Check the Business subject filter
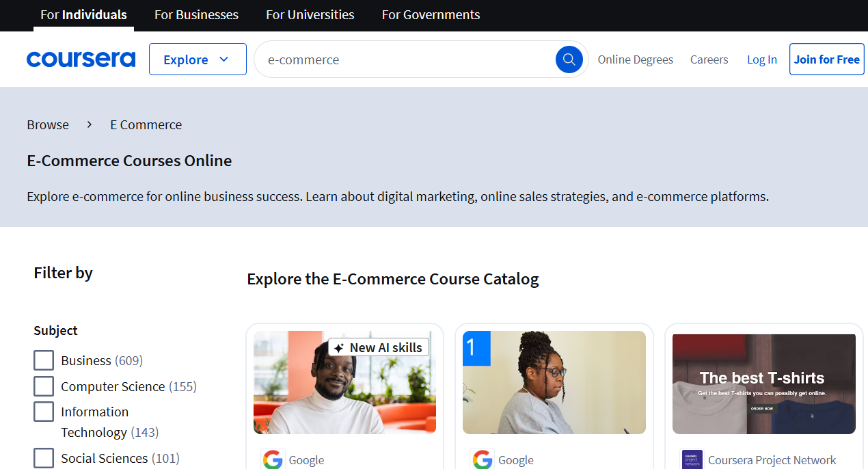 point(44,360)
